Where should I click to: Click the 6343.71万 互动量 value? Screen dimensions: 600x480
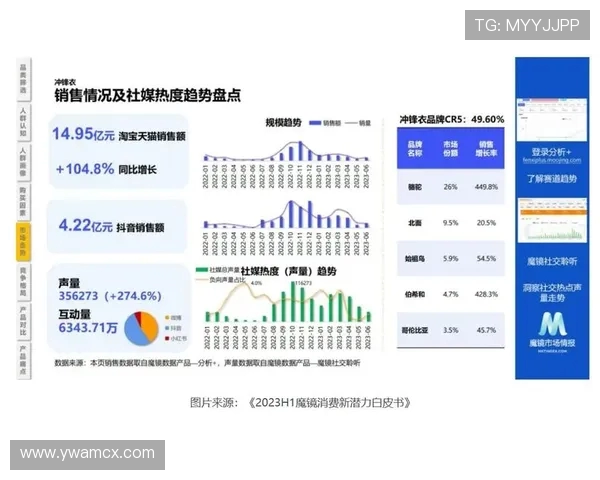tap(88, 328)
